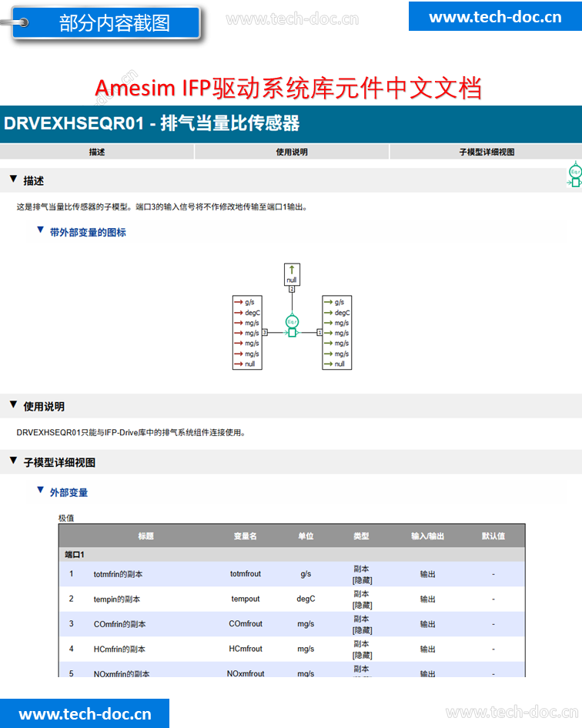The height and width of the screenshot is (728, 582).
Task: Click the NOxmfrout variable name
Action: [246, 673]
